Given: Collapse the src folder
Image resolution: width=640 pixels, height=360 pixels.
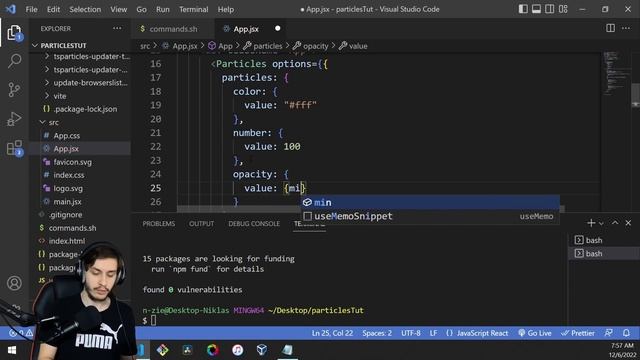Looking at the screenshot, I should [x=80, y=122].
